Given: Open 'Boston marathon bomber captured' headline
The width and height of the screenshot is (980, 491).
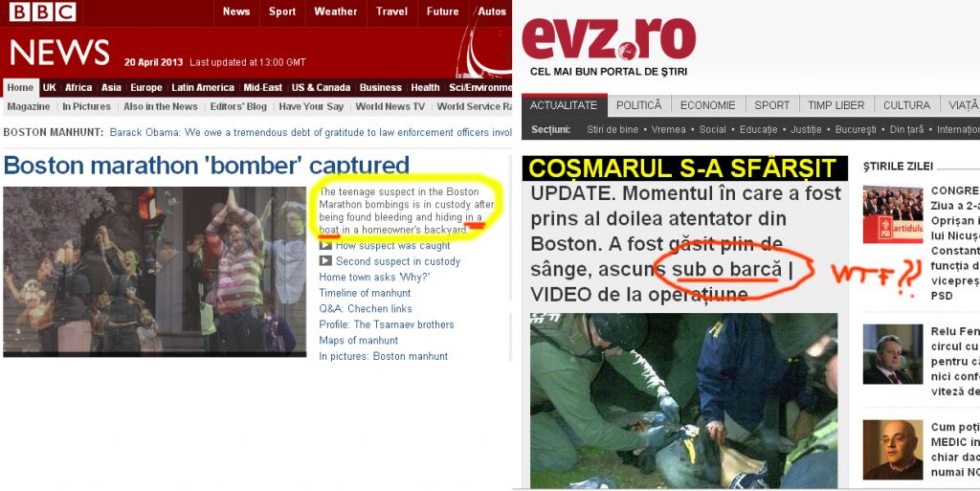Looking at the screenshot, I should point(207,165).
